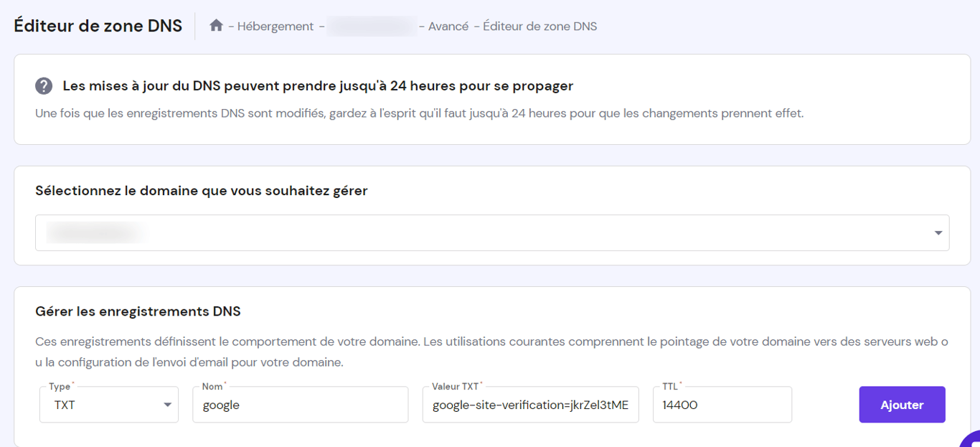Click the Type field dropdown caret

[x=167, y=405]
